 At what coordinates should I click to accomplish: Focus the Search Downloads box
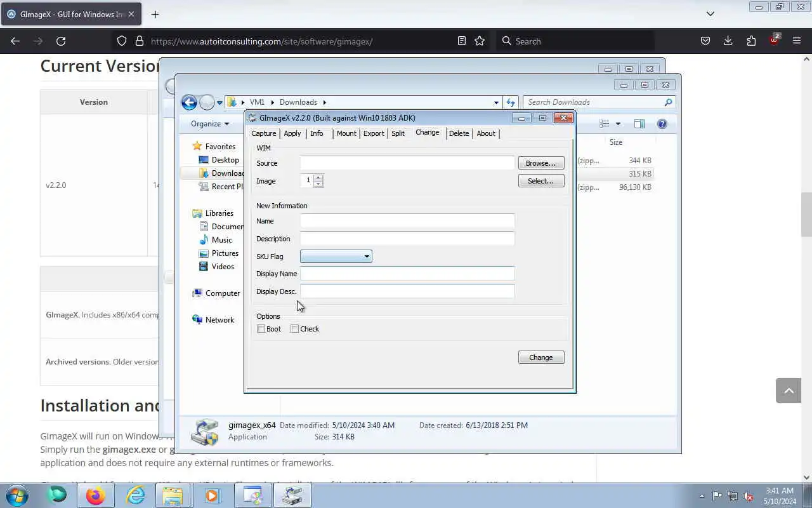point(599,102)
